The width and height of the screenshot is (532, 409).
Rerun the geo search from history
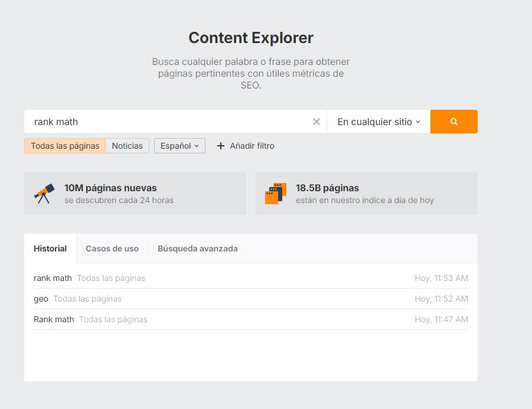point(41,299)
